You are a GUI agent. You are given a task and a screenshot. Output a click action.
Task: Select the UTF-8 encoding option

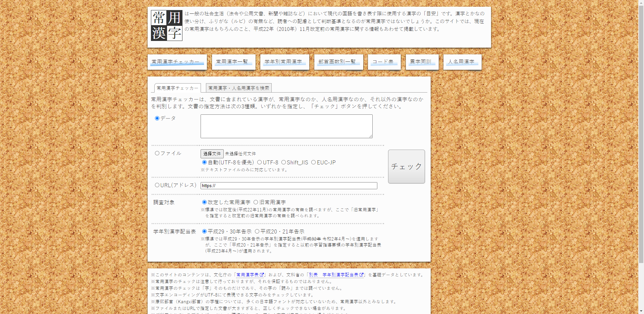pos(259,162)
